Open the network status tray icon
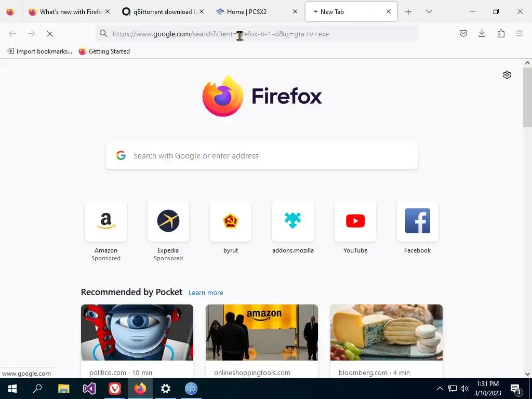 pyautogui.click(x=453, y=389)
